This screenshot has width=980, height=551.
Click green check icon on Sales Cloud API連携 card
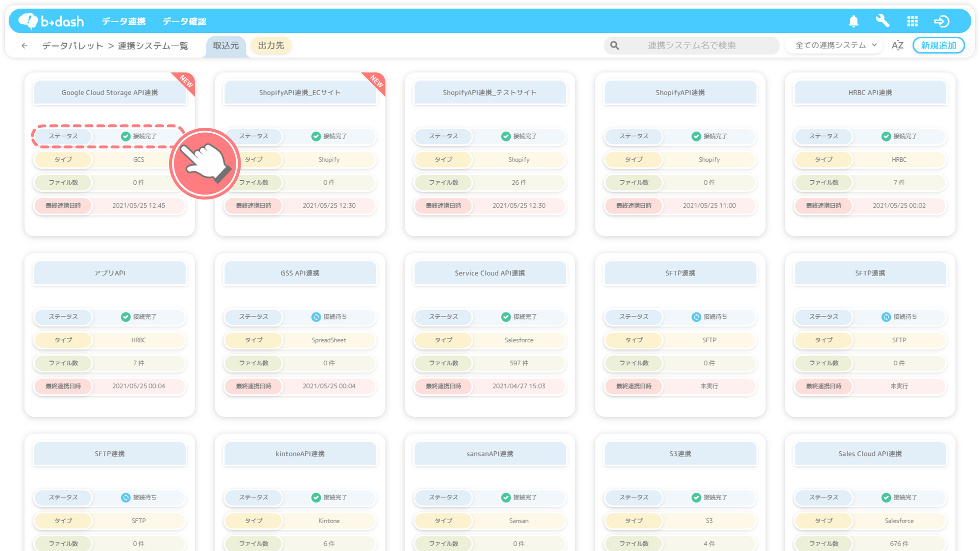pyautogui.click(x=886, y=497)
